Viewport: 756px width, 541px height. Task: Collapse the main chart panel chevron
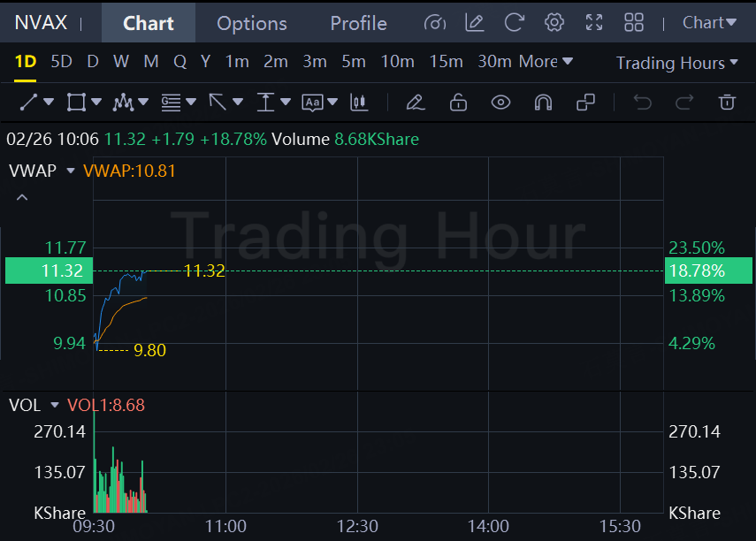coord(22,198)
